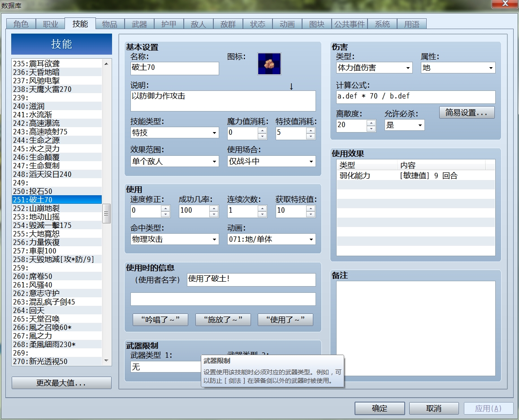The width and height of the screenshot is (519, 420).
Task: Select skill 268:柔風細雨230*
Action: tap(56, 344)
